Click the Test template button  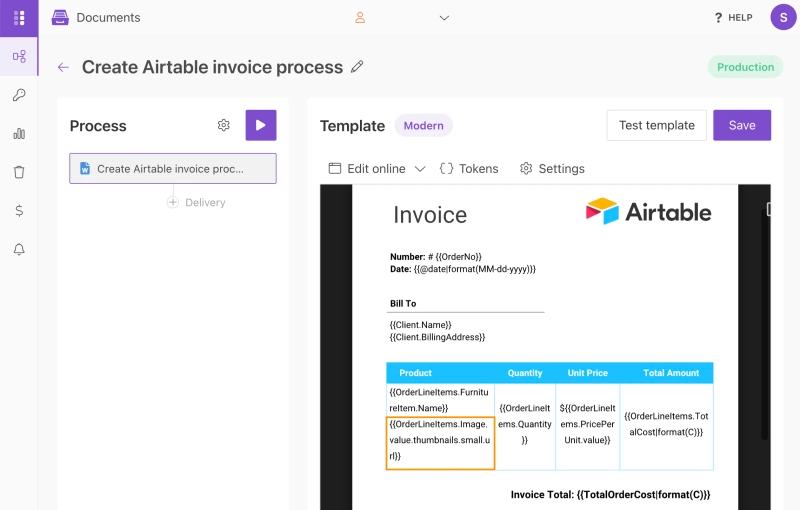tap(657, 125)
